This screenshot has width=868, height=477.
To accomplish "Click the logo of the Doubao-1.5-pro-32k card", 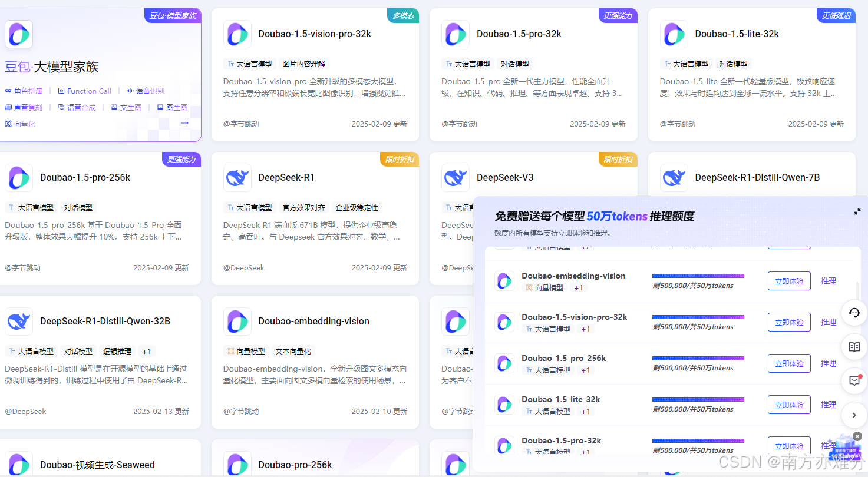I will pos(456,34).
